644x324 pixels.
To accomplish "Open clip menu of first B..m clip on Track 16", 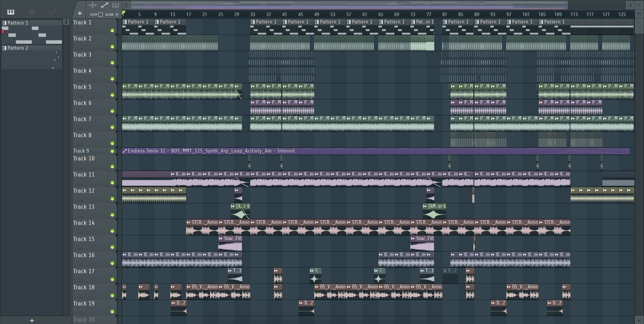I will [125, 255].
